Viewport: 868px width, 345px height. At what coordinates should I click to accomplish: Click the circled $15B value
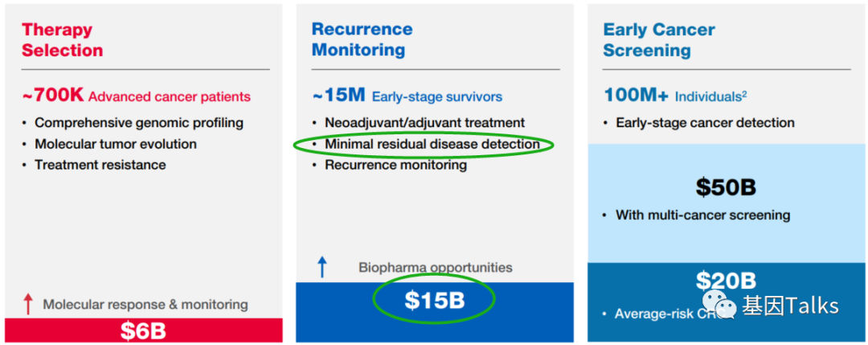point(434,300)
